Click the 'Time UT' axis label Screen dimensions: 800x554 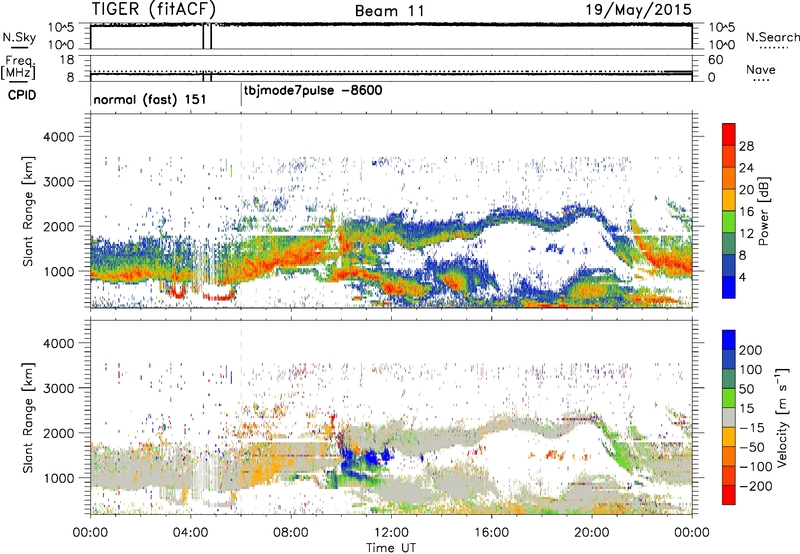(x=391, y=548)
